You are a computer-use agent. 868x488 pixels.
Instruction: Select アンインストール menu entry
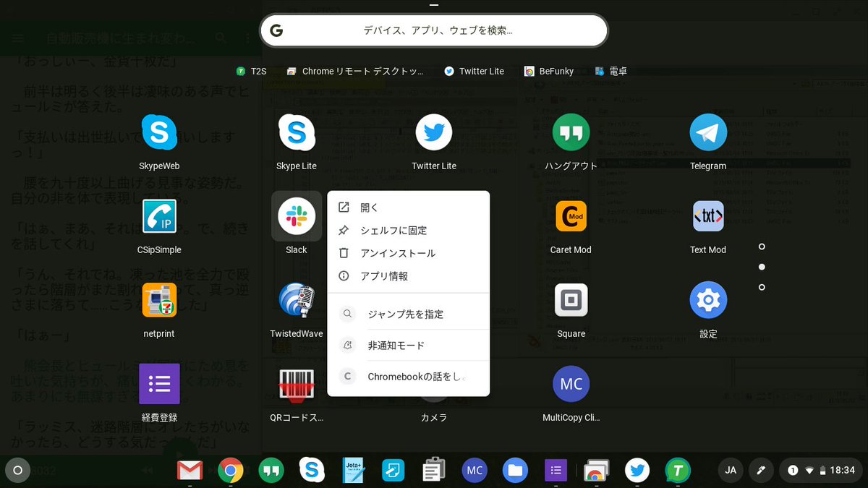409,254
